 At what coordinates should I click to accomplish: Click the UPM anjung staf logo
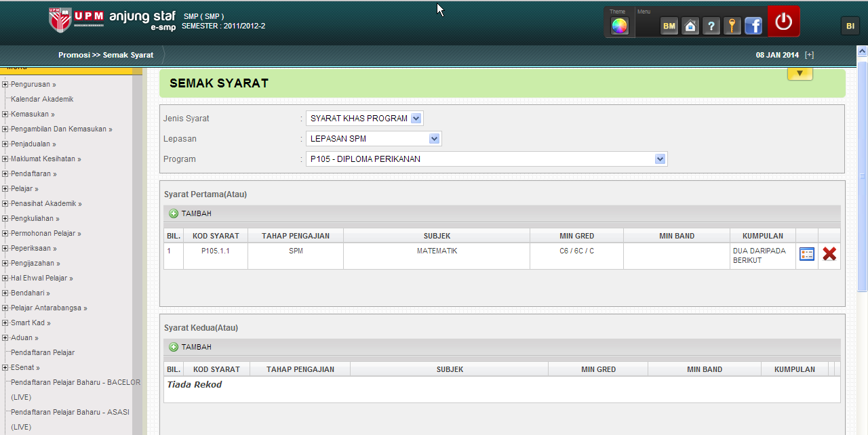click(x=113, y=20)
